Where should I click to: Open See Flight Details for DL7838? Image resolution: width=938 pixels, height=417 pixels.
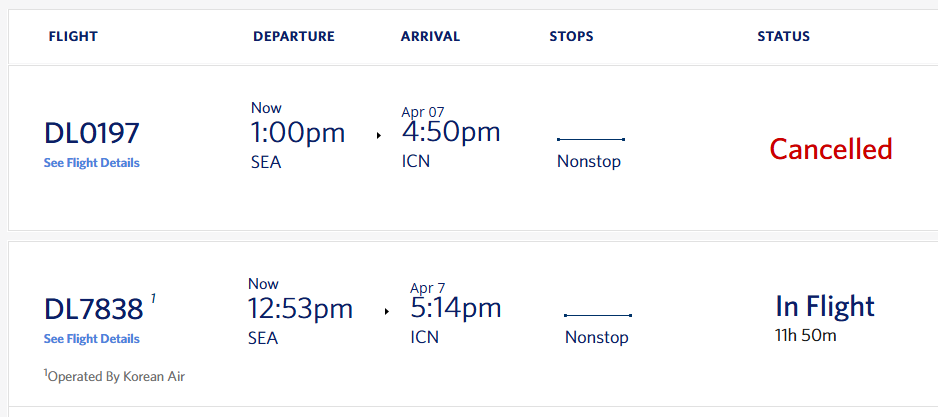[x=92, y=339]
